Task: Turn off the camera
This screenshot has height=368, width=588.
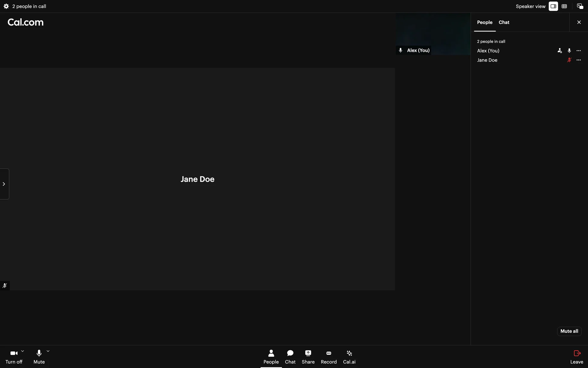Action: [x=14, y=357]
